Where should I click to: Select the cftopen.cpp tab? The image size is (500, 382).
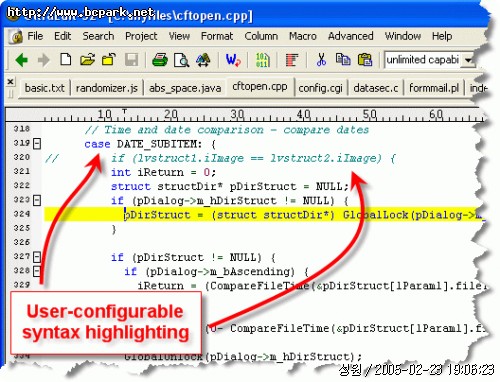[260, 86]
